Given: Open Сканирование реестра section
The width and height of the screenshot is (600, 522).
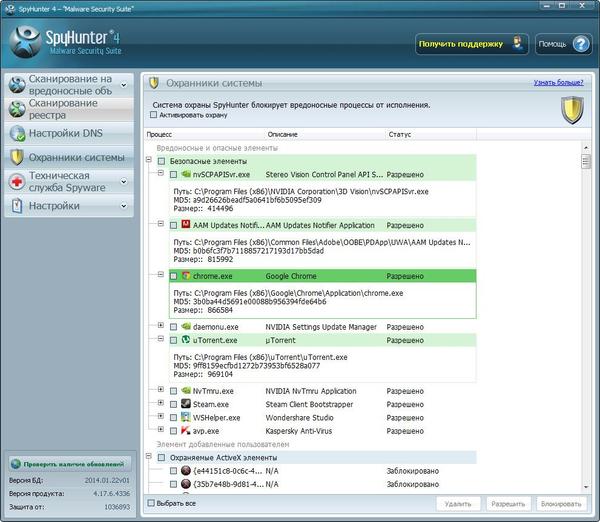Looking at the screenshot, I should pyautogui.click(x=69, y=109).
